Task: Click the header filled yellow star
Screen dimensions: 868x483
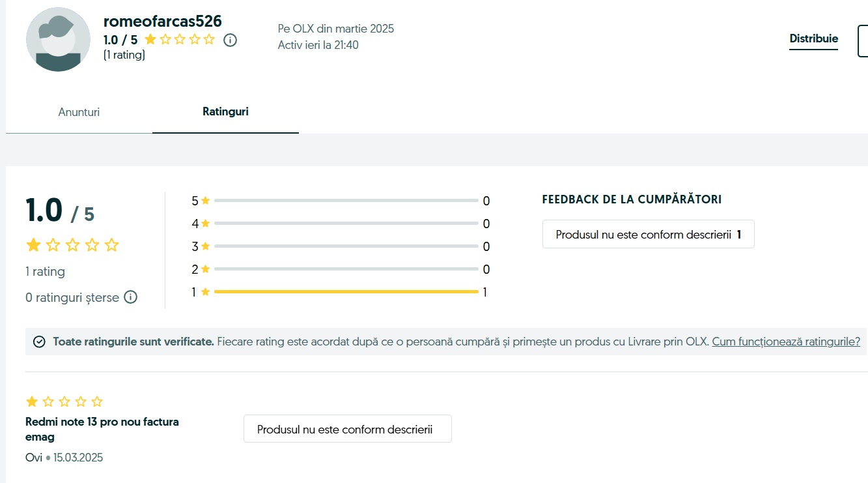Action: point(150,40)
